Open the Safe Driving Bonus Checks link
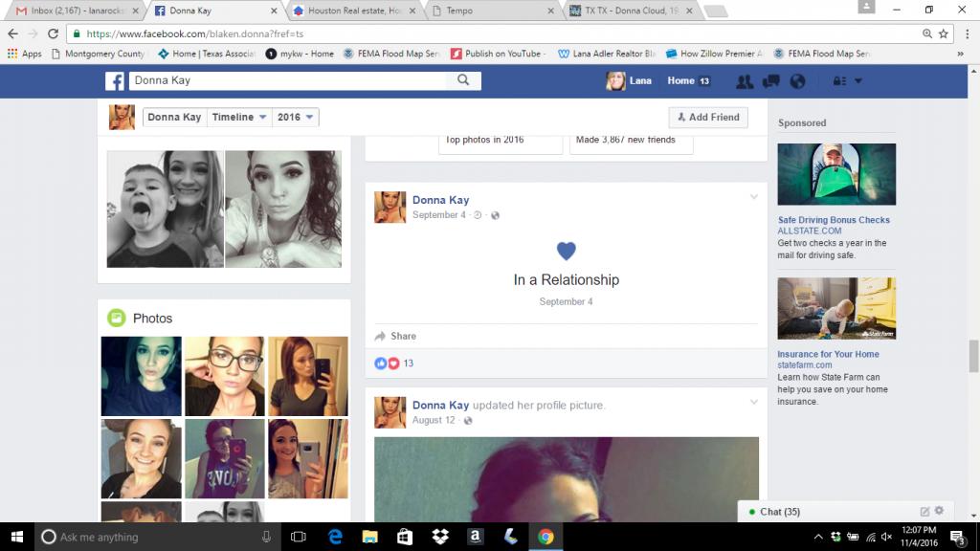The height and width of the screenshot is (551, 980). (834, 220)
